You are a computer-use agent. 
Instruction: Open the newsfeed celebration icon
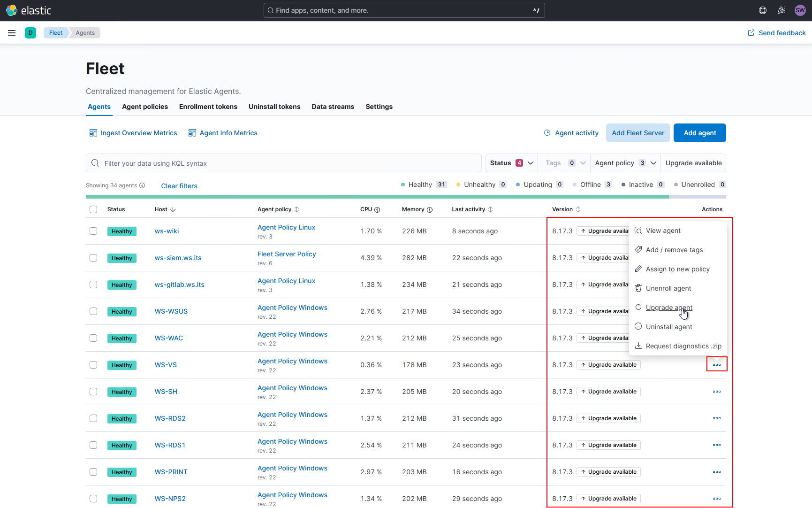pos(782,10)
